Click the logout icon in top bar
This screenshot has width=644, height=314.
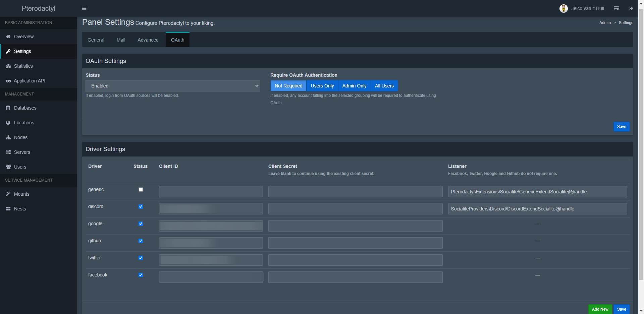click(631, 8)
